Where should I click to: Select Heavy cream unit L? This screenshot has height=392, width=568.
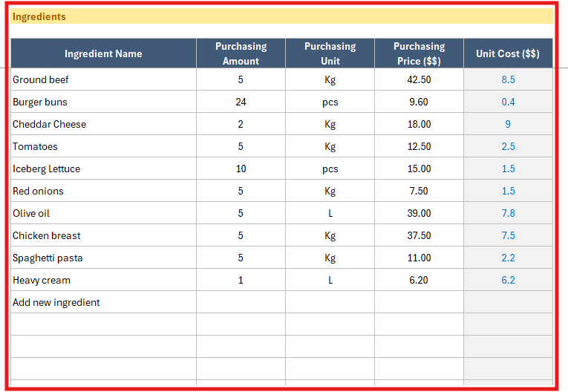[x=330, y=280]
